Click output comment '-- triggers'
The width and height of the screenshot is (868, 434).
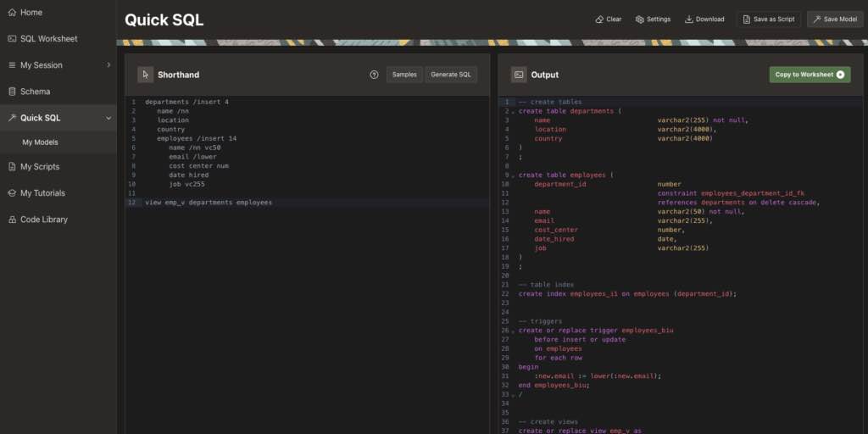point(540,321)
